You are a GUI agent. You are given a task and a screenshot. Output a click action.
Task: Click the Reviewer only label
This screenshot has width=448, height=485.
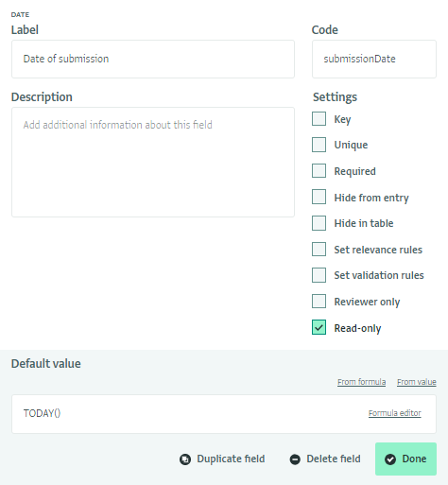(367, 303)
